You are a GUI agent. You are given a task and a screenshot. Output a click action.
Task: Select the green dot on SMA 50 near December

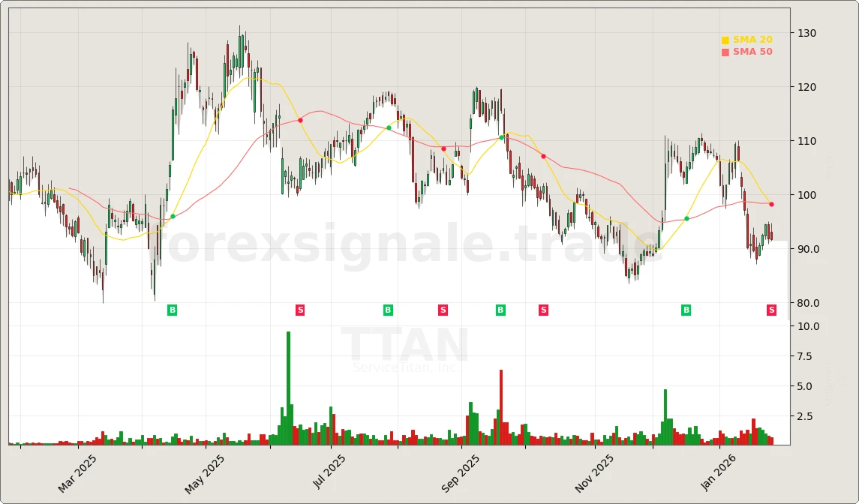click(686, 220)
